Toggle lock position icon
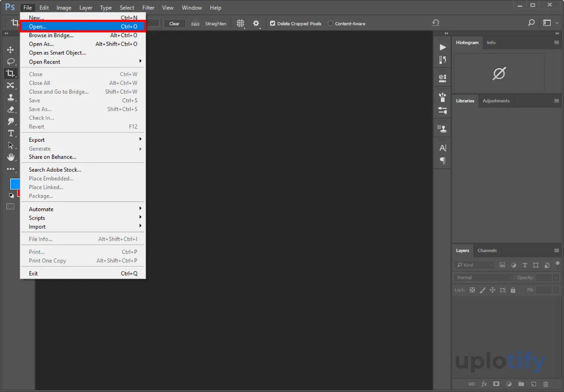The height and width of the screenshot is (392, 564). pyautogui.click(x=493, y=290)
